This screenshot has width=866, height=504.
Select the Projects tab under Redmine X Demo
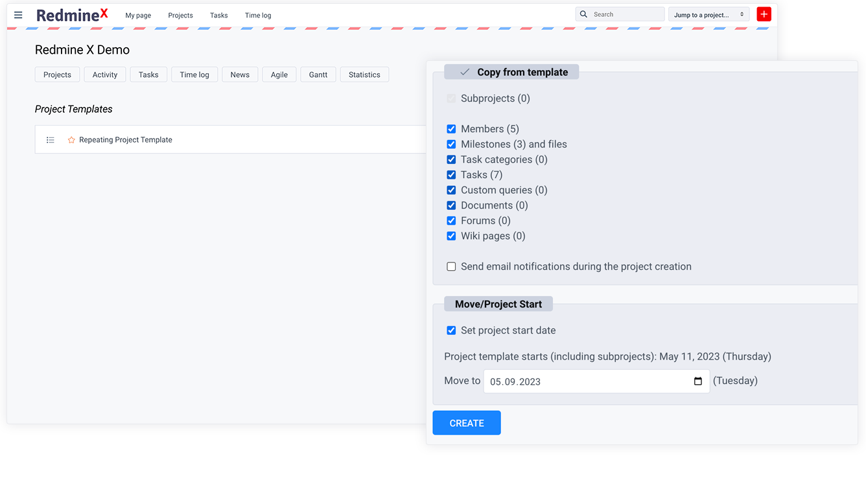57,74
